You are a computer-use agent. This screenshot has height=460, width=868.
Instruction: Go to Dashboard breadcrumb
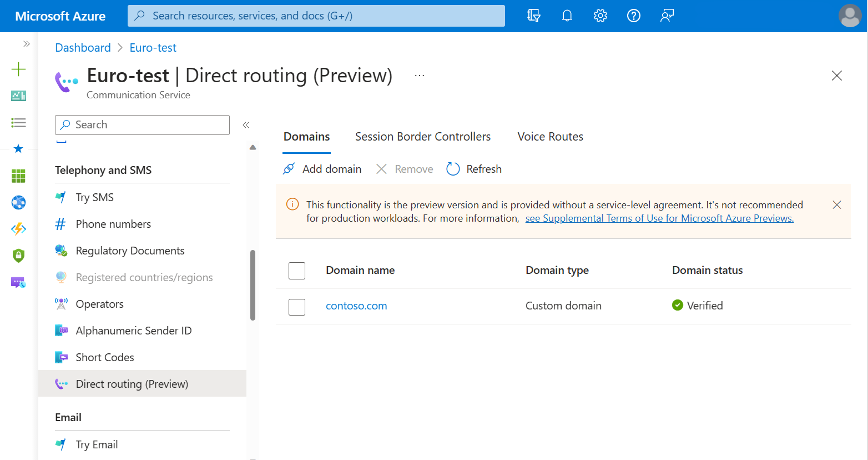pyautogui.click(x=83, y=48)
